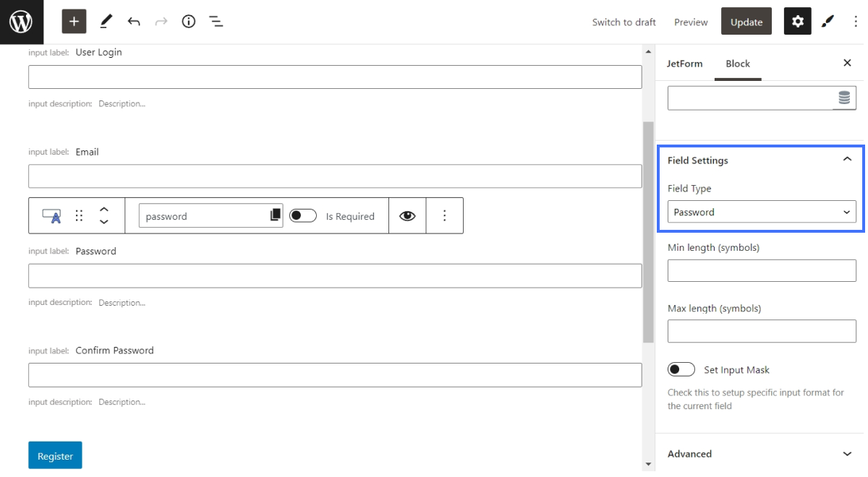The height and width of the screenshot is (477, 868).
Task: Open the Styles paintbrush panel
Action: pyautogui.click(x=827, y=21)
